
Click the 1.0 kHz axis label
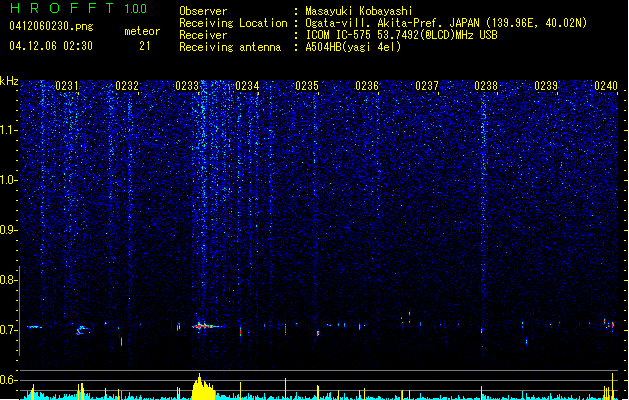point(8,180)
